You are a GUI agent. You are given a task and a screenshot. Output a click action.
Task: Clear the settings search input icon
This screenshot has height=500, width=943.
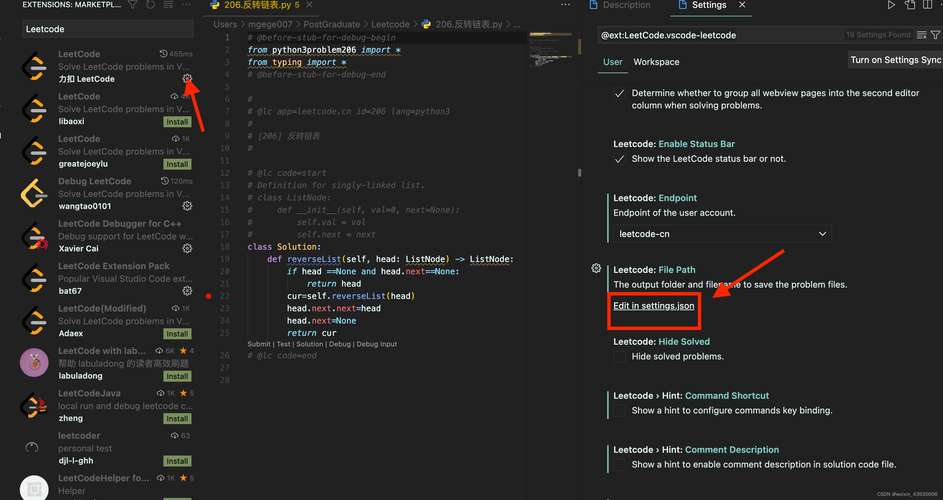(921, 35)
